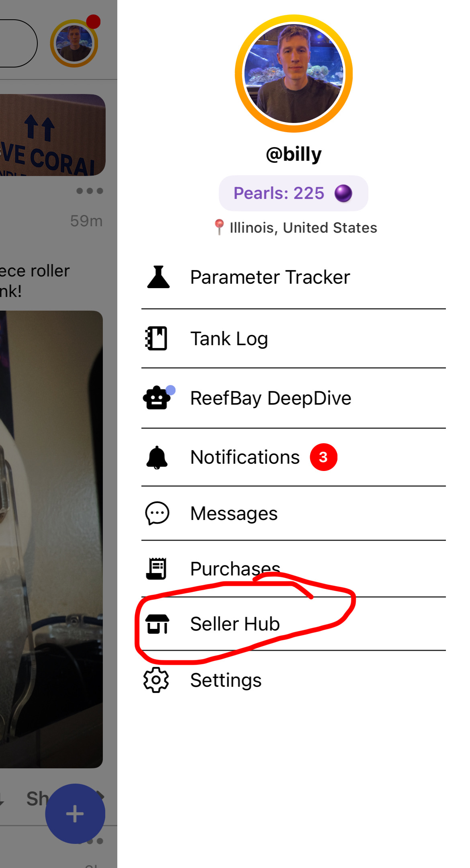Tap the blue plus create button
The width and height of the screenshot is (470, 868).
pos(75,814)
